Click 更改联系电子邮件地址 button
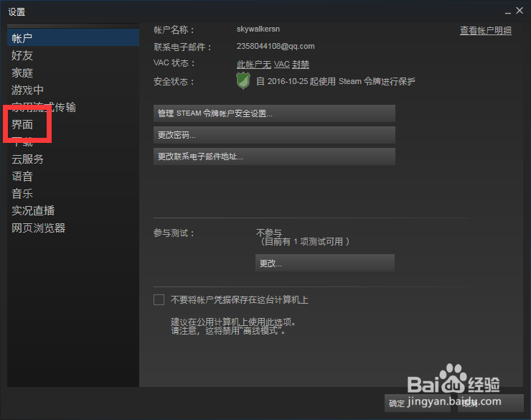The image size is (531, 420). click(274, 157)
